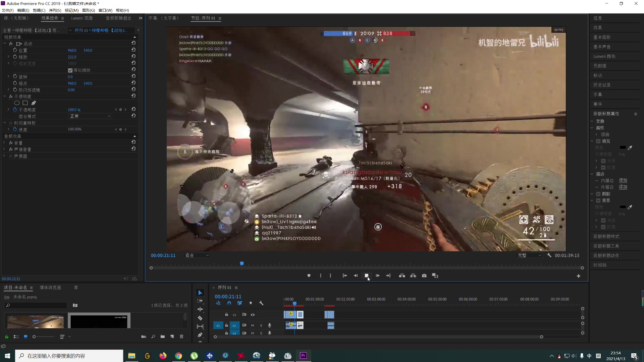Stop playback in program monitor
Screen dimensions: 644x362
367,276
